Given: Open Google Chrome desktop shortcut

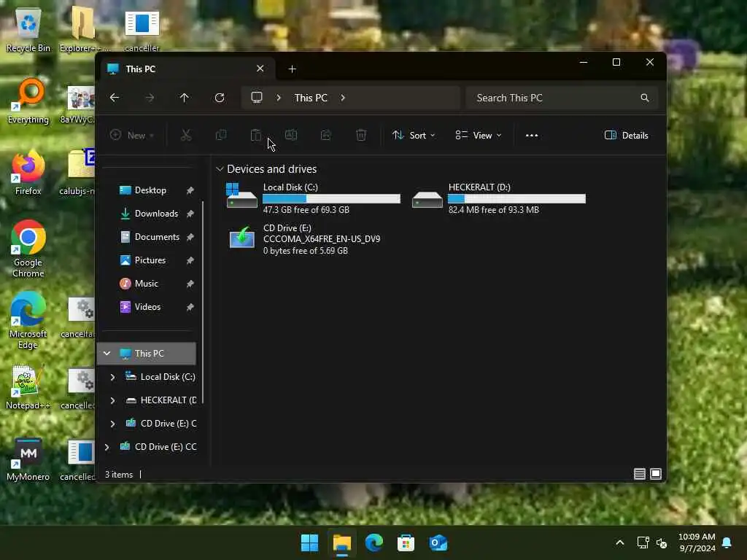Looking at the screenshot, I should click(x=28, y=249).
